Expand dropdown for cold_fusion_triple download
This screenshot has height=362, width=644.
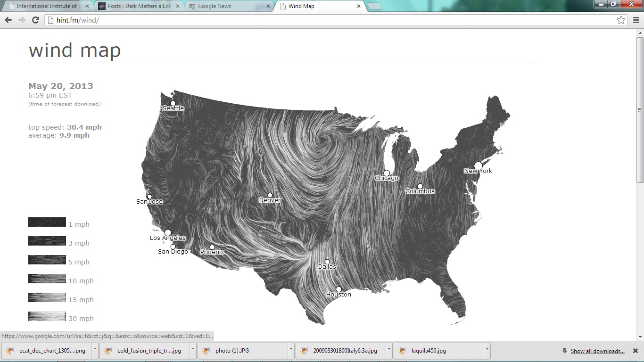[193, 351]
